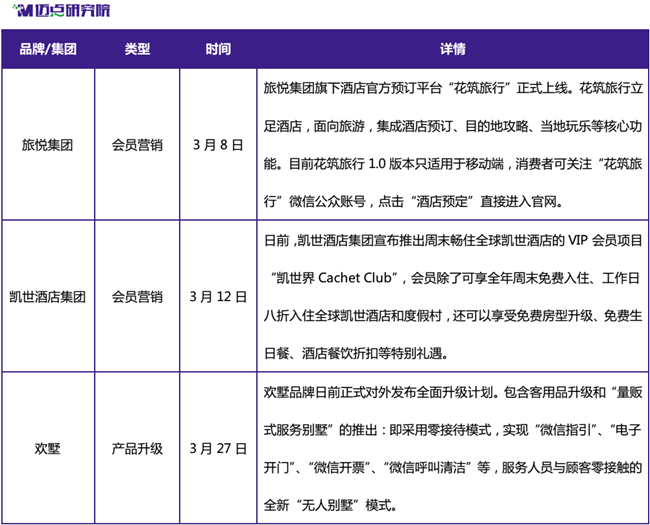Select the 详情 column header
This screenshot has width=650, height=525.
pos(453,49)
